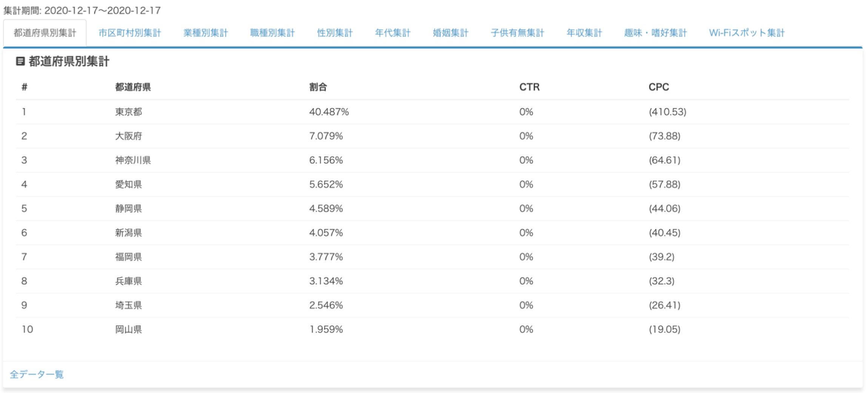868x393 pixels.
Task: Click the CTR column header
Action: (529, 87)
